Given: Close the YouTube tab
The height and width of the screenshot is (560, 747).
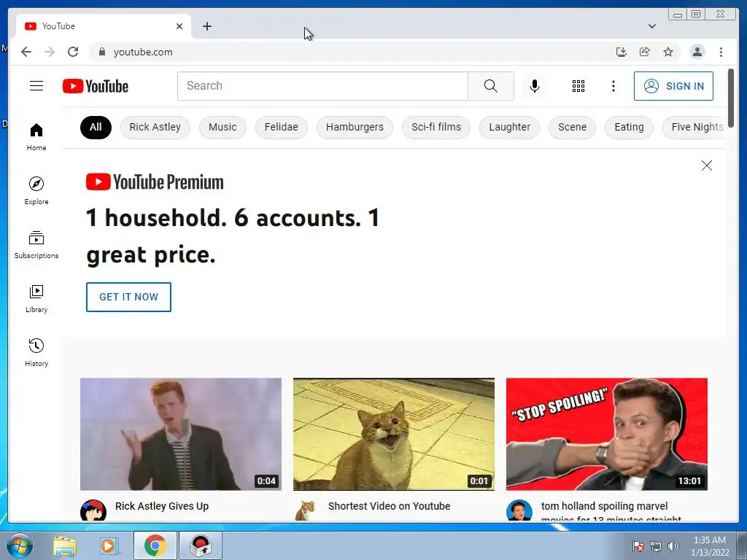Looking at the screenshot, I should [179, 26].
